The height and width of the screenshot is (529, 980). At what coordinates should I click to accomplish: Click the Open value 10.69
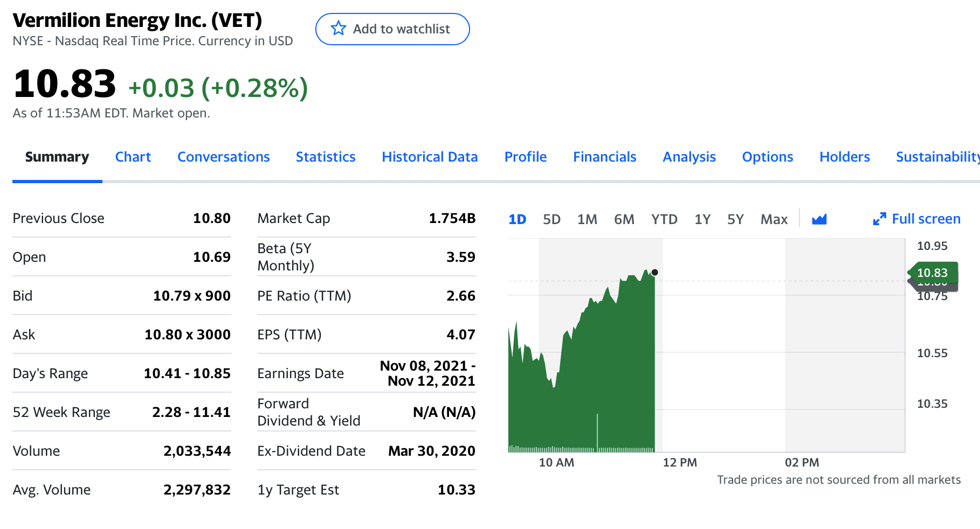pos(212,257)
